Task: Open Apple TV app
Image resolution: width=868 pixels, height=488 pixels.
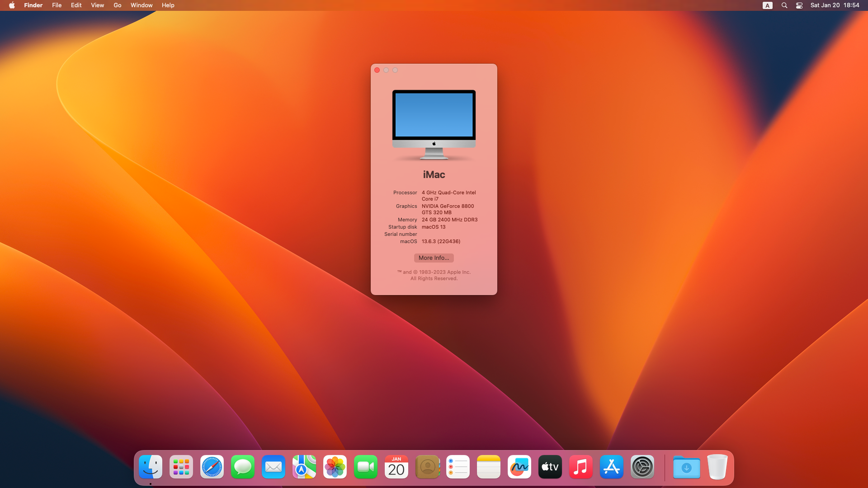Action: tap(550, 467)
